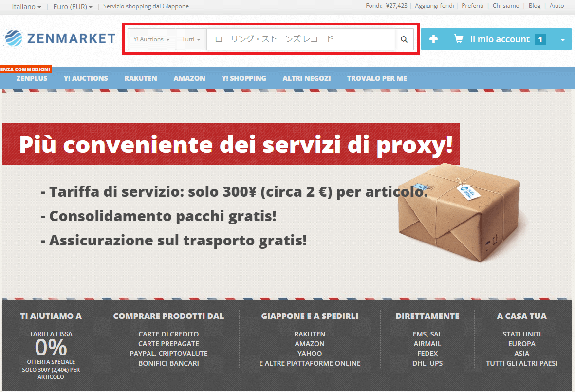Click the PAYPAL, CRIPTOVALUTE text
This screenshot has width=575, height=392.
click(168, 354)
